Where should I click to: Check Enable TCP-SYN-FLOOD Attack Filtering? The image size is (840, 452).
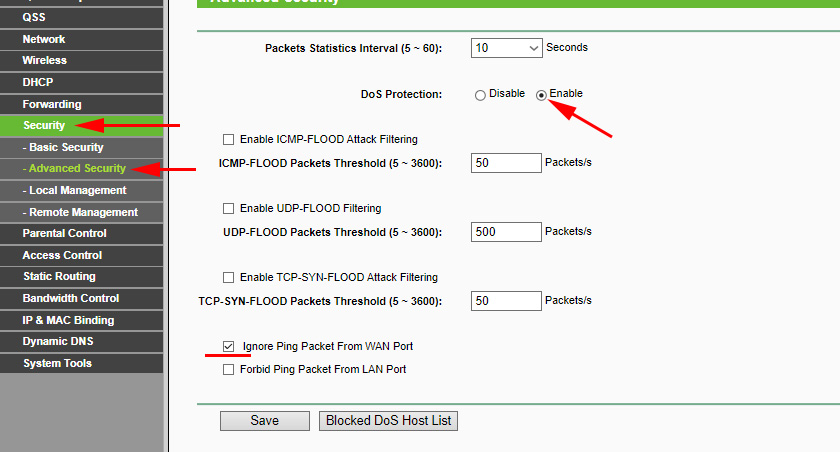pyautogui.click(x=229, y=278)
